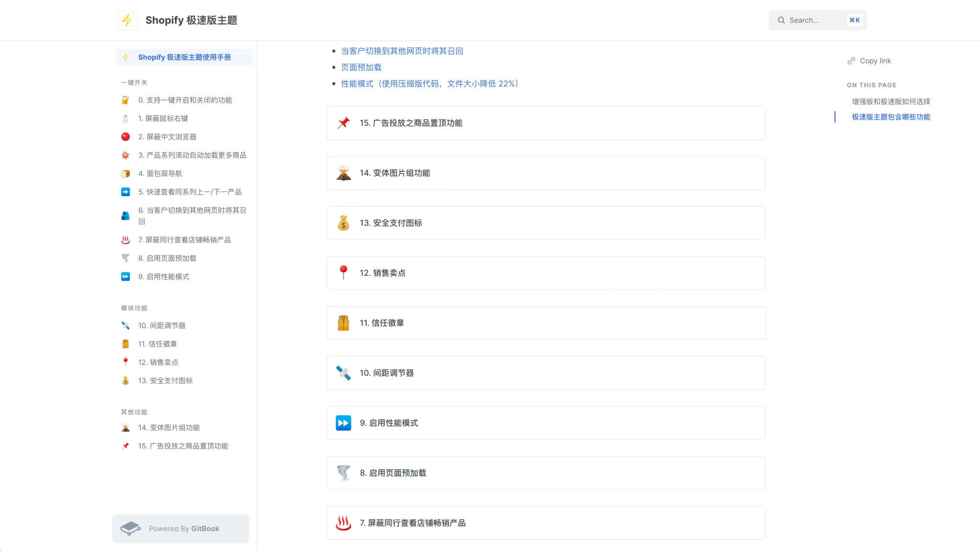Click the money bag icon for 安全支付图标

point(343,223)
